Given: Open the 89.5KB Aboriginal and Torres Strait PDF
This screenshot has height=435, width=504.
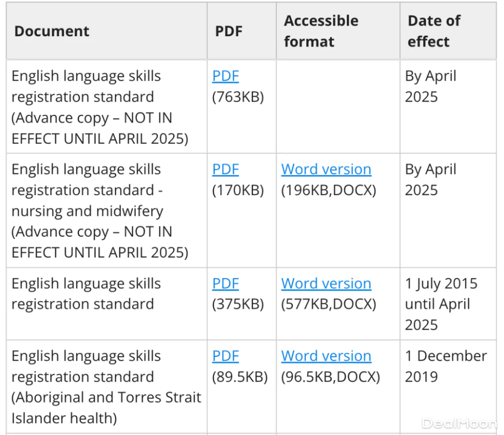Looking at the screenshot, I should coord(225,356).
